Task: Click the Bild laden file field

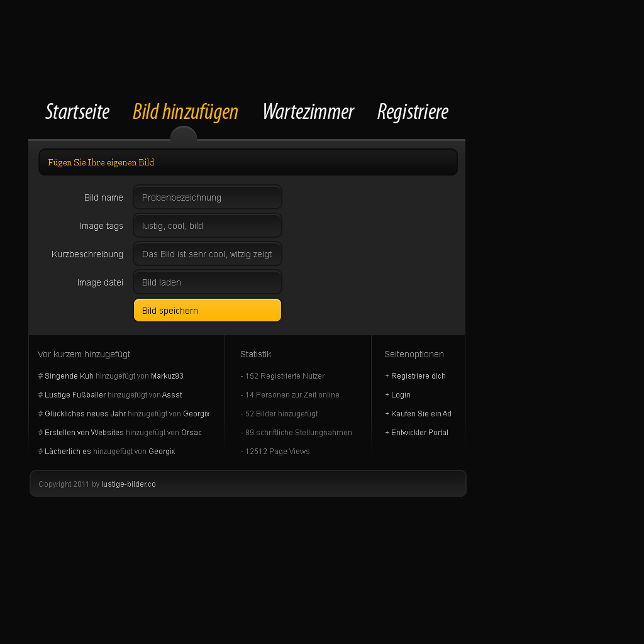Action: pyautogui.click(x=207, y=282)
